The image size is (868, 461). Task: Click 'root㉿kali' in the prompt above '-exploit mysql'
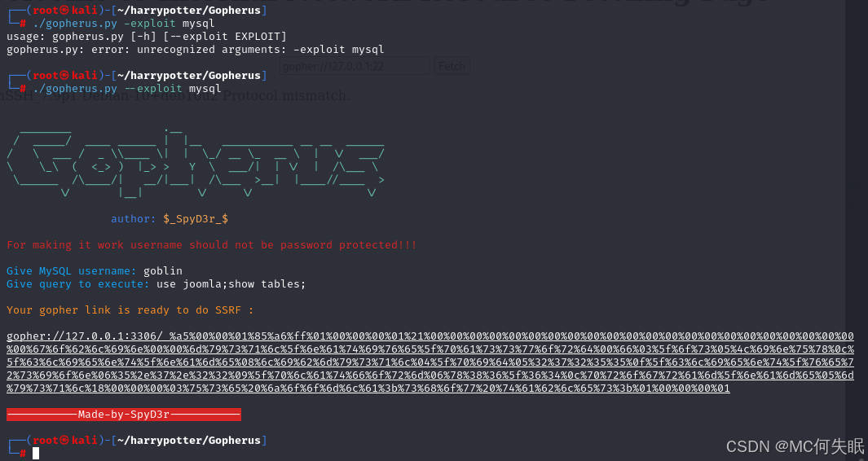(64, 10)
